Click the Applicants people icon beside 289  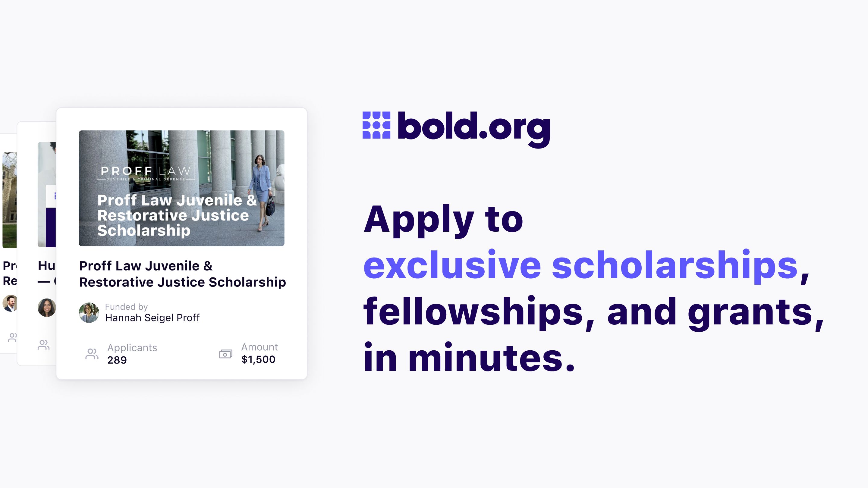pyautogui.click(x=92, y=354)
